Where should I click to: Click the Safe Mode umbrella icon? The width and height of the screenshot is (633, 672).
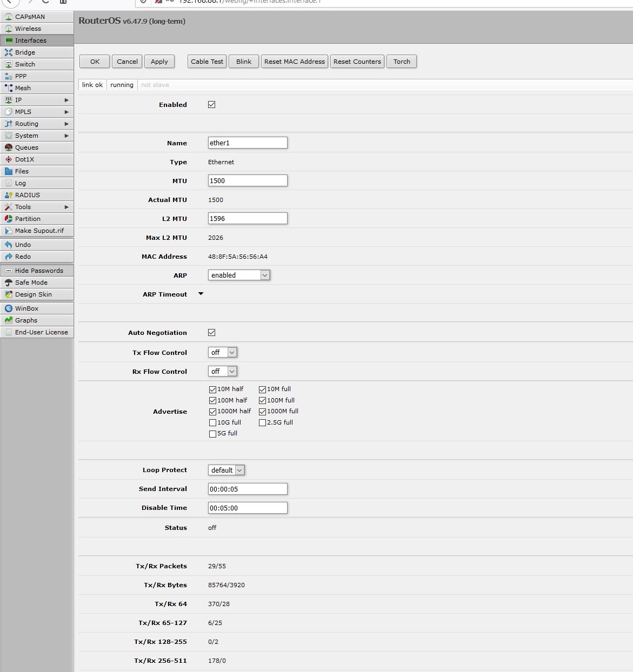click(9, 283)
